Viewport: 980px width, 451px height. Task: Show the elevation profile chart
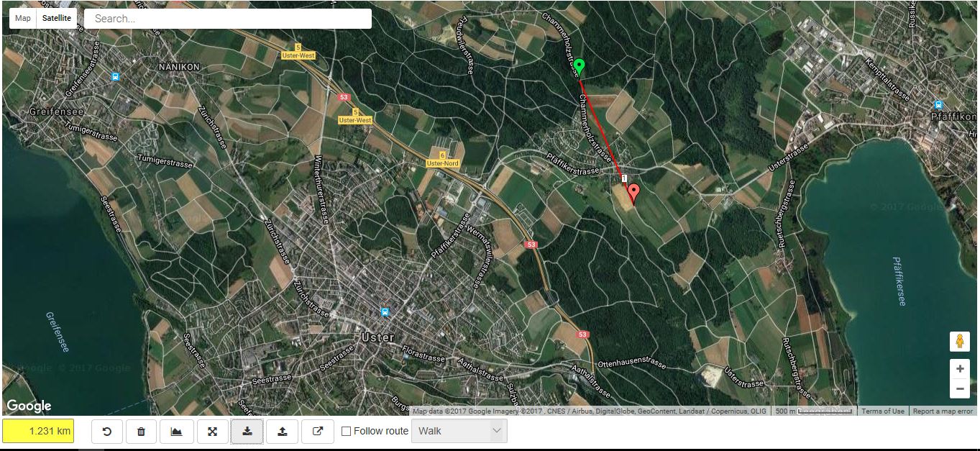pos(176,432)
